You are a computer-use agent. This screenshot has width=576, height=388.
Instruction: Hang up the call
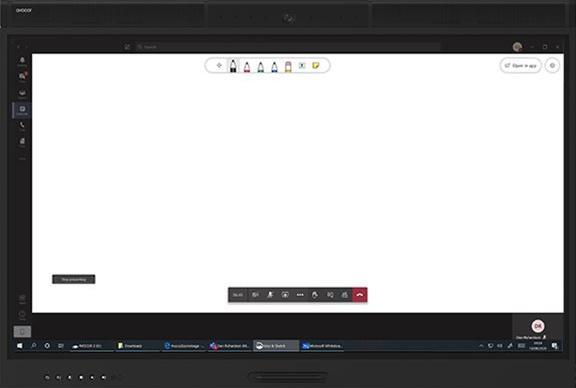coord(360,295)
